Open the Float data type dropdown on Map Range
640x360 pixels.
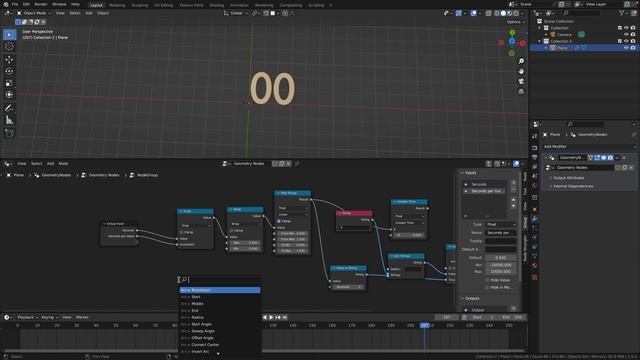pyautogui.click(x=293, y=208)
